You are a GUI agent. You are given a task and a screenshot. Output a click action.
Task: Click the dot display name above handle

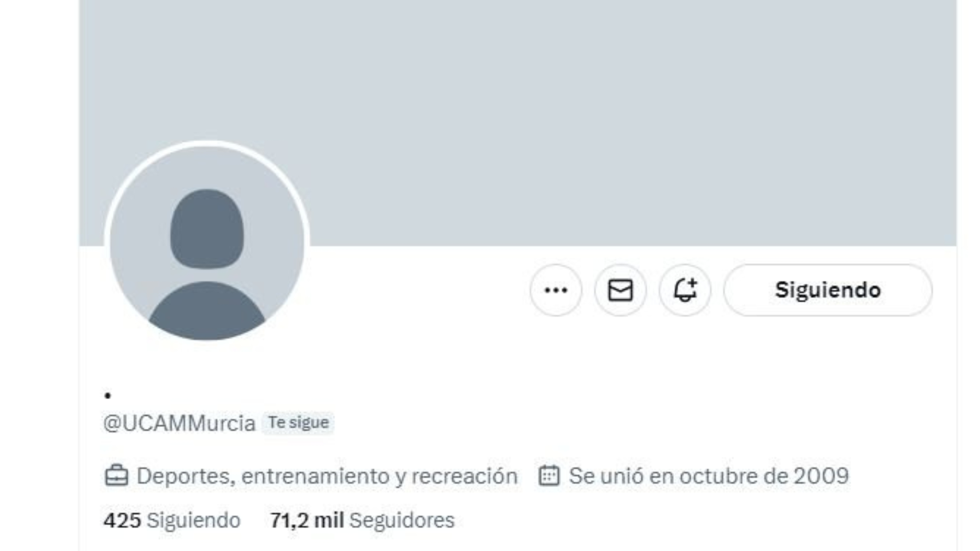108,395
